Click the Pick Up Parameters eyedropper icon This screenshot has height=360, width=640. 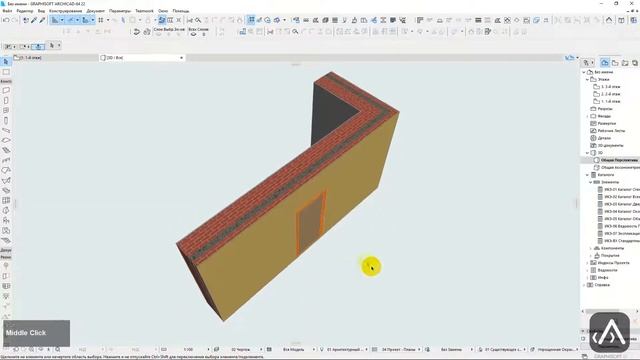point(34,20)
